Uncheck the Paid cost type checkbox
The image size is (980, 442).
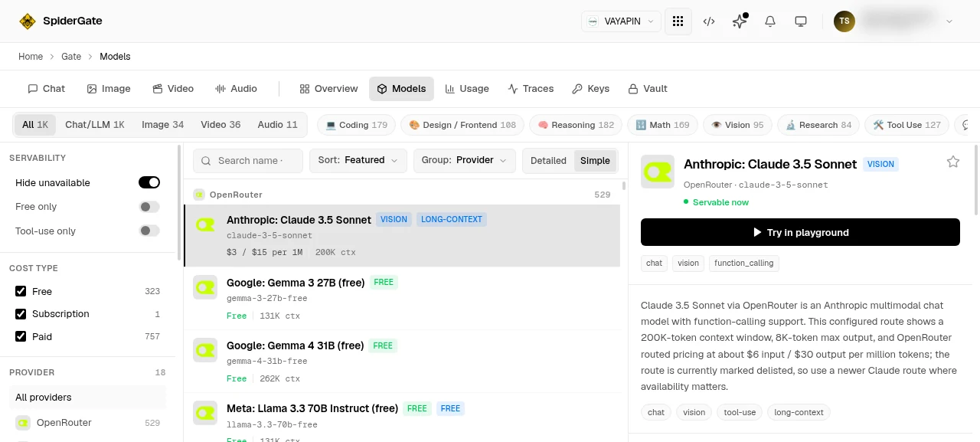point(21,336)
